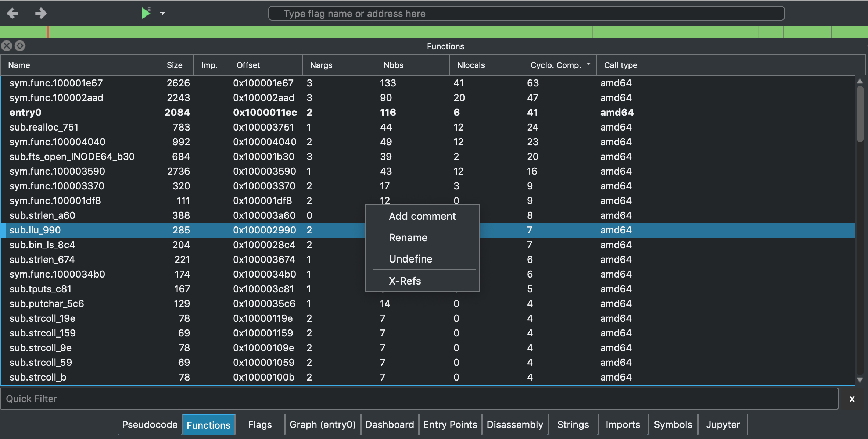Switch to the Disassembly tab
This screenshot has width=868, height=439.
pos(514,424)
